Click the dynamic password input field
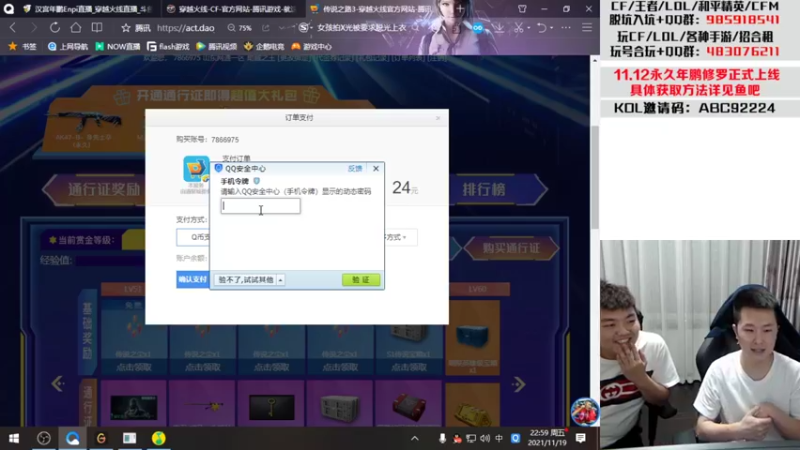 coord(261,206)
